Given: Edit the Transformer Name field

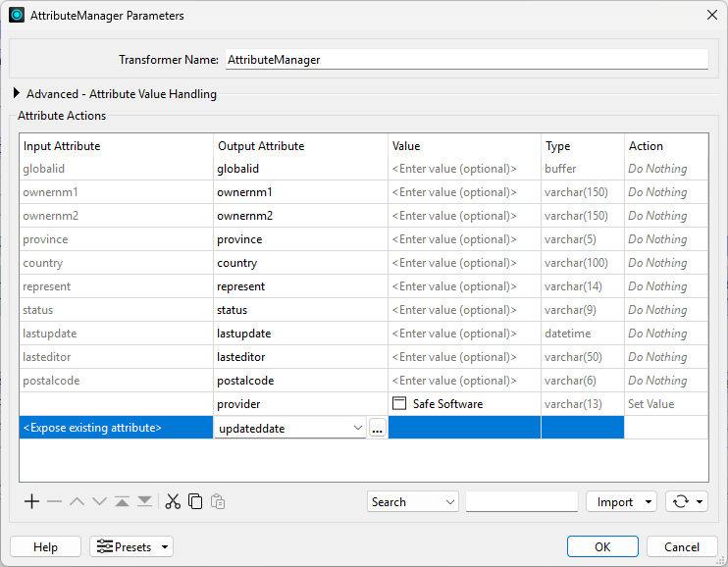Looking at the screenshot, I should 467,60.
